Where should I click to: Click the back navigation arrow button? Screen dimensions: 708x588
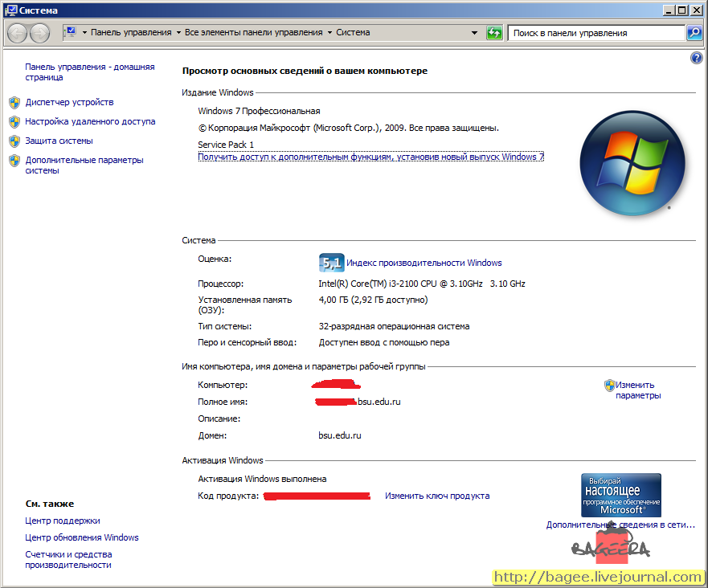point(18,33)
